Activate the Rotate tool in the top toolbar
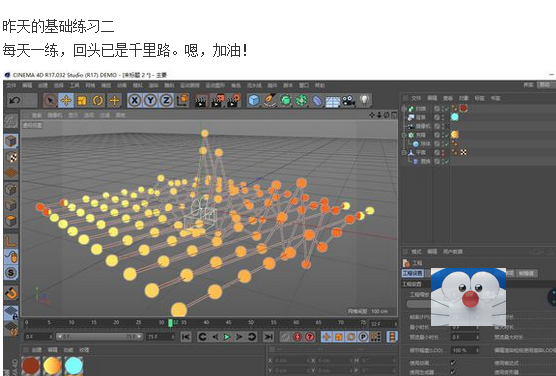 [98, 101]
